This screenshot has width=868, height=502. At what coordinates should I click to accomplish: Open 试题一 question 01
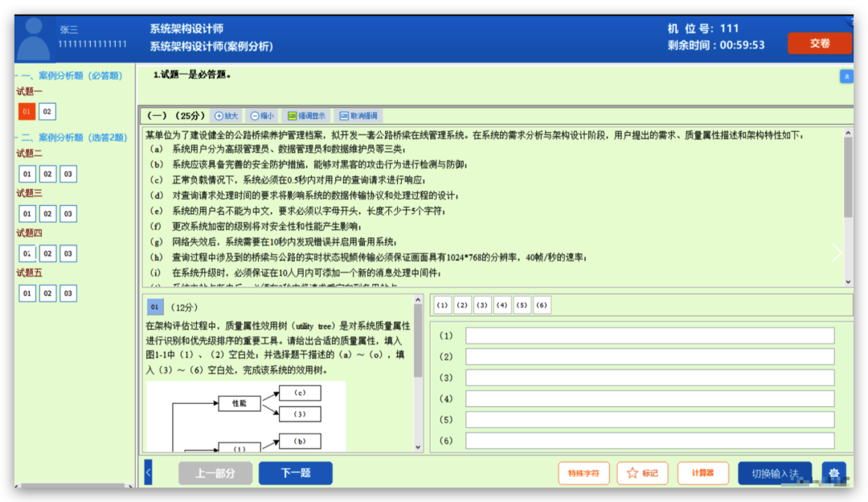pyautogui.click(x=27, y=111)
